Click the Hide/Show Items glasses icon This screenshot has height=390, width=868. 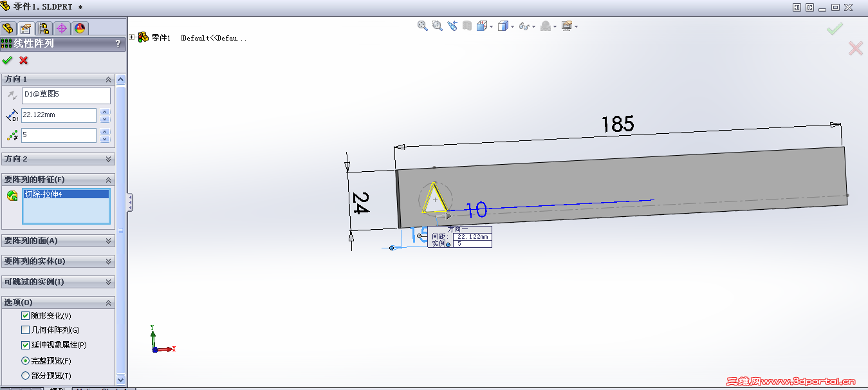524,26
